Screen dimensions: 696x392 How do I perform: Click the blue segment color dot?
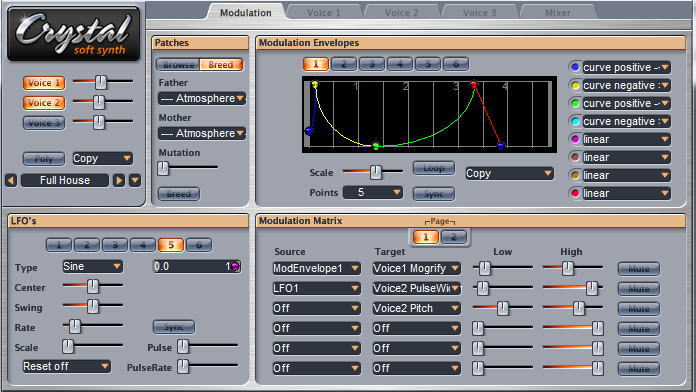coord(575,67)
